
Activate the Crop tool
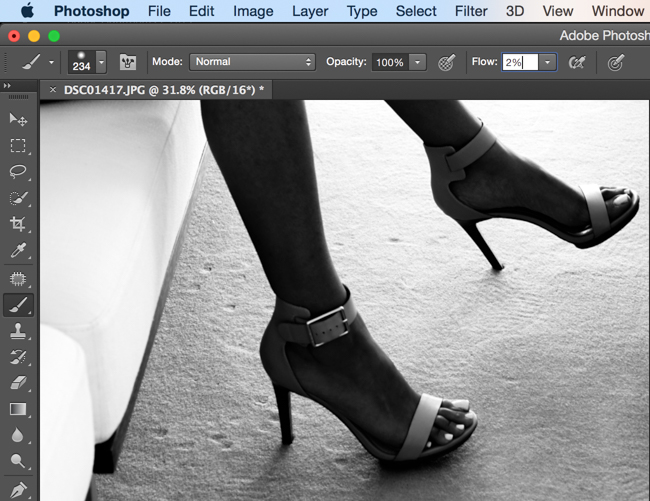click(x=18, y=224)
